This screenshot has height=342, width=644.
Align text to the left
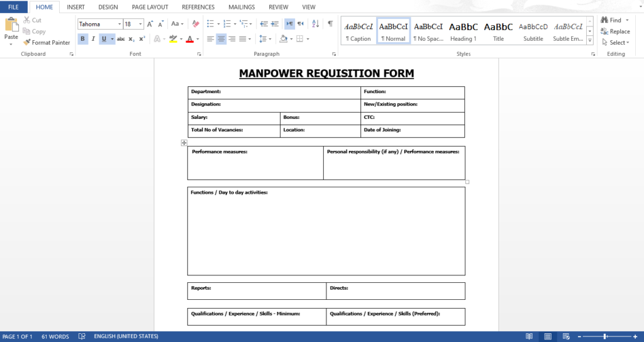tap(210, 39)
